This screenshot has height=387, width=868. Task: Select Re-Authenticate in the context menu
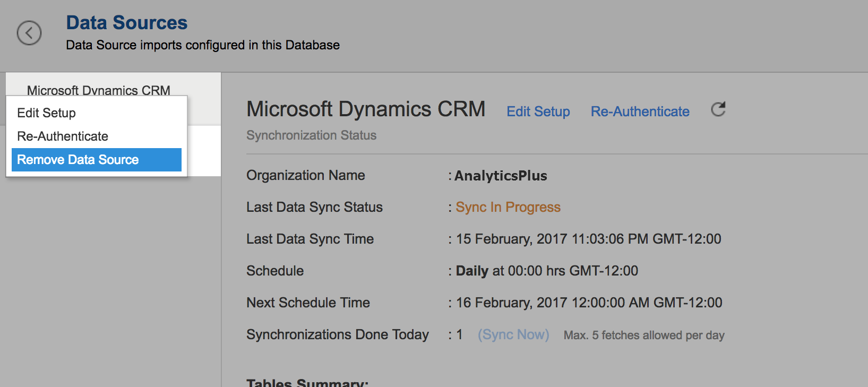(63, 136)
